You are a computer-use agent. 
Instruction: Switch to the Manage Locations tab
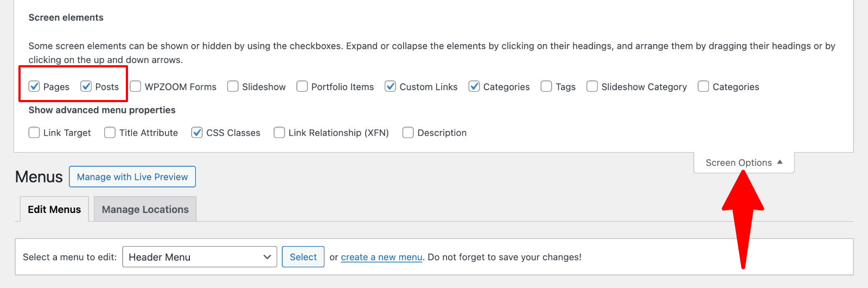[145, 209]
